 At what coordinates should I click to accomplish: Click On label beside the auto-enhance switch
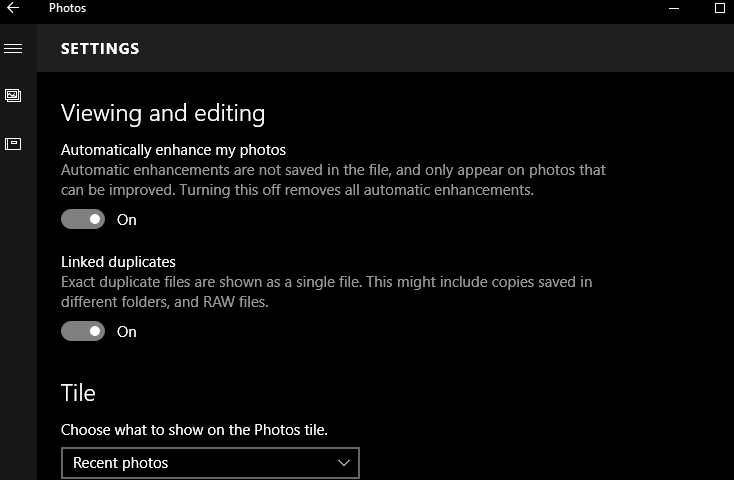point(127,220)
